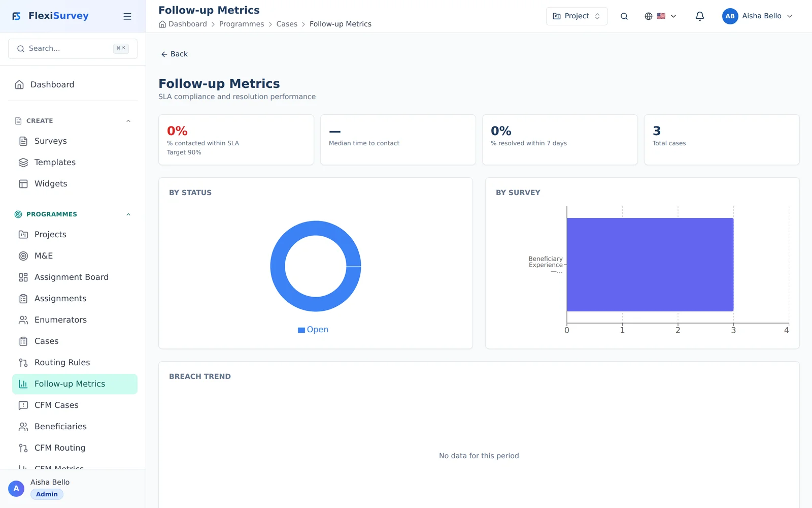Click the AB avatar in the header
The height and width of the screenshot is (508, 812).
[x=730, y=16]
